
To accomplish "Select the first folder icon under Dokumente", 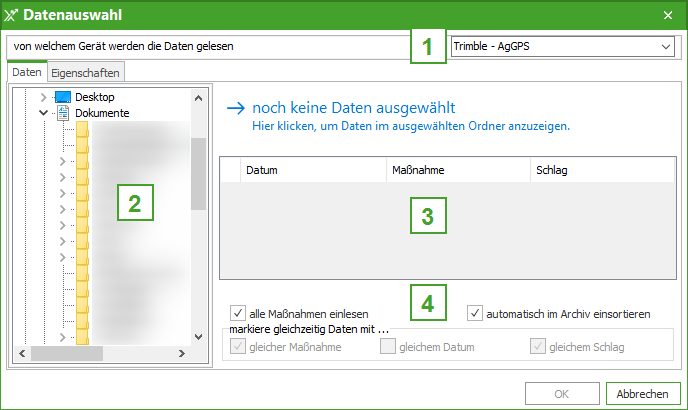I will pyautogui.click(x=83, y=129).
